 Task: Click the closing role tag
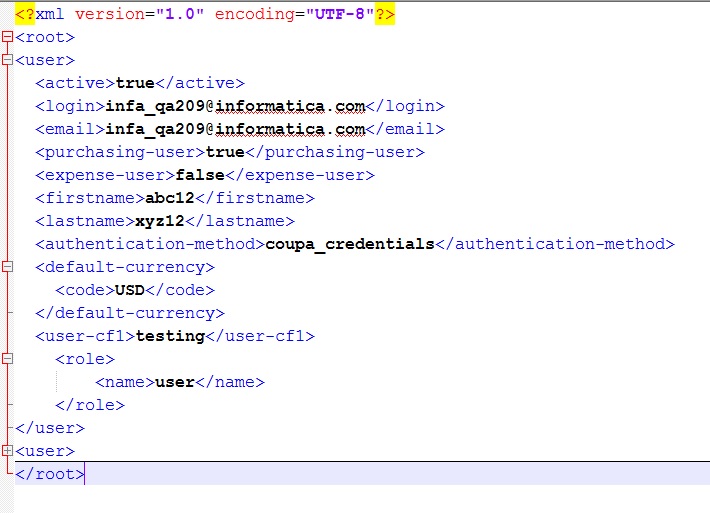(90, 405)
